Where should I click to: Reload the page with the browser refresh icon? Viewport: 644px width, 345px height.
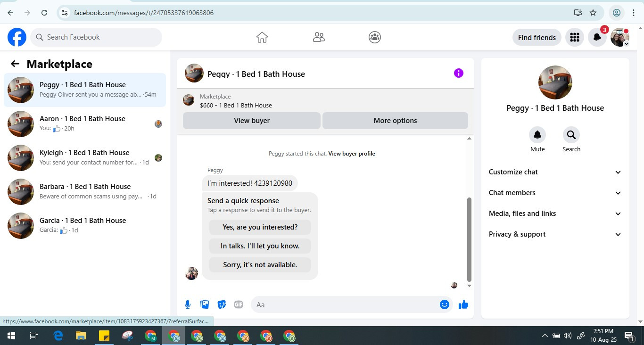tap(44, 13)
